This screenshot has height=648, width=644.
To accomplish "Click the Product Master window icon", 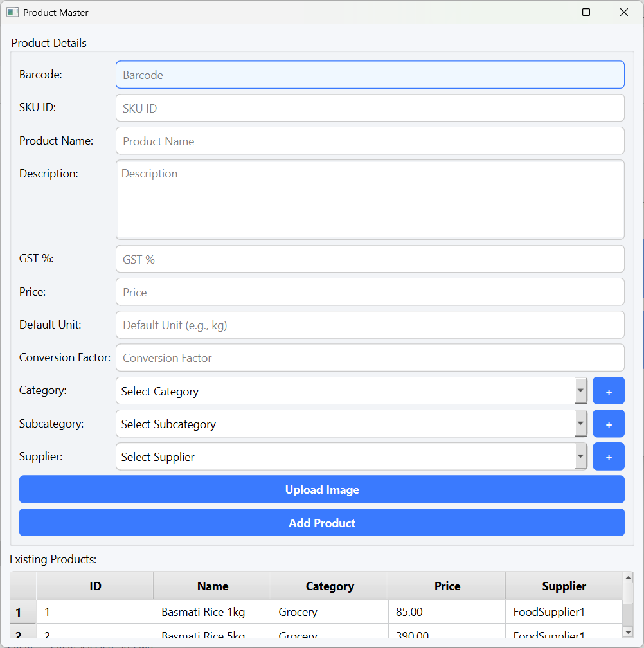I will [x=12, y=12].
